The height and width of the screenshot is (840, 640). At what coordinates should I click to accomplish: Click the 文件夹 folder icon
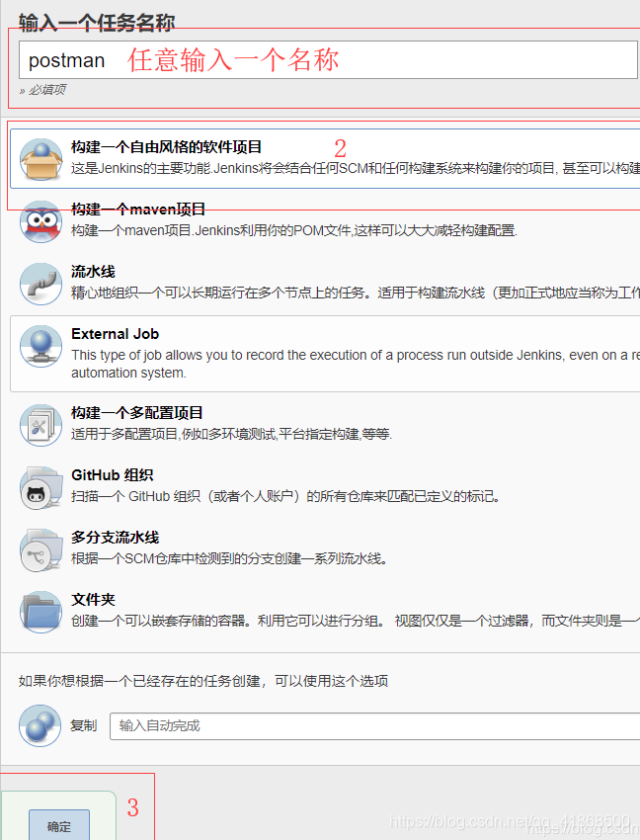pos(40,612)
